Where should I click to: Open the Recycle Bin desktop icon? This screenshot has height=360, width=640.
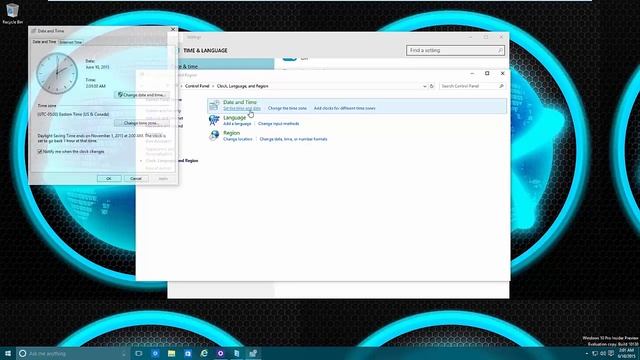pyautogui.click(x=12, y=13)
